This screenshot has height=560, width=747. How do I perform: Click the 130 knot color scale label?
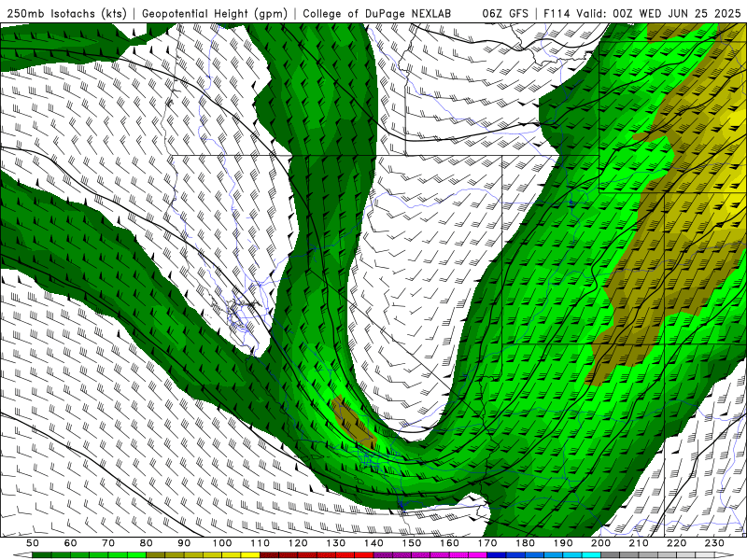click(336, 543)
